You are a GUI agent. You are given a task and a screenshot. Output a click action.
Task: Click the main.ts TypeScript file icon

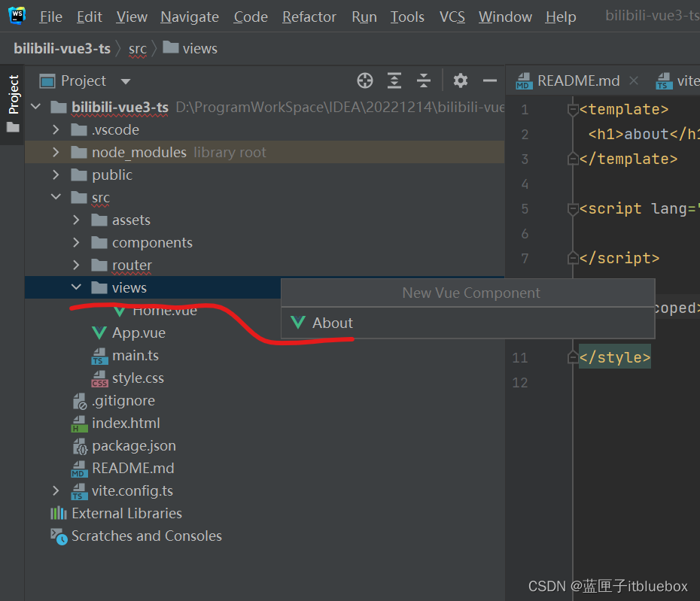(99, 356)
